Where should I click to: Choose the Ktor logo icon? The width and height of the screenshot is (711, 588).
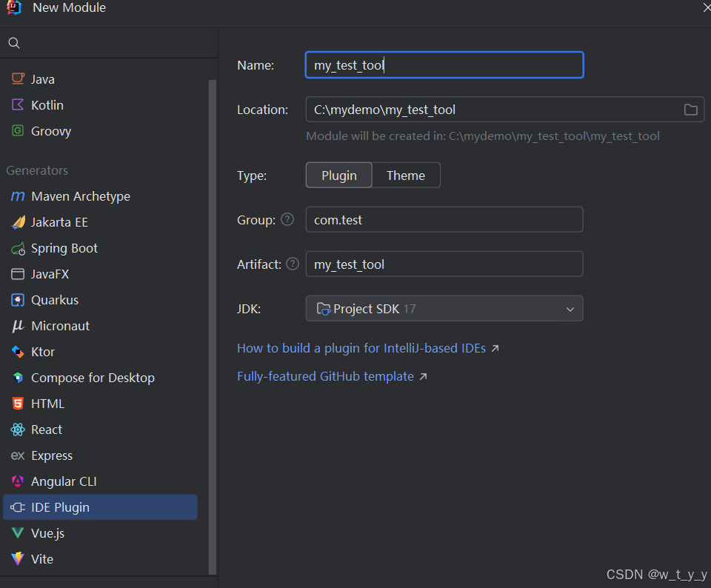click(18, 352)
